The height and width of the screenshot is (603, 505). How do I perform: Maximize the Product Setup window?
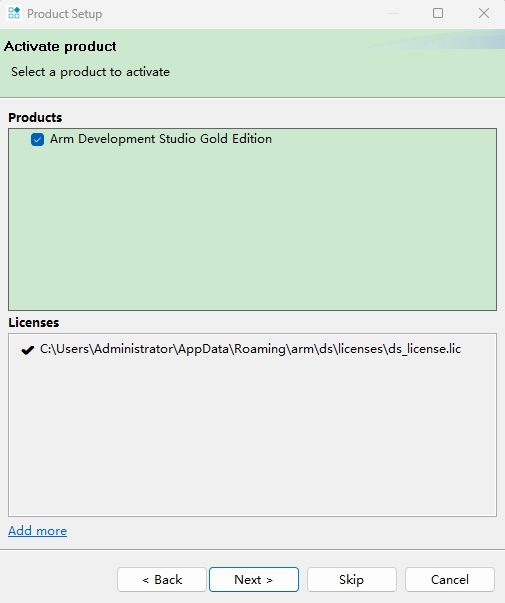[438, 13]
